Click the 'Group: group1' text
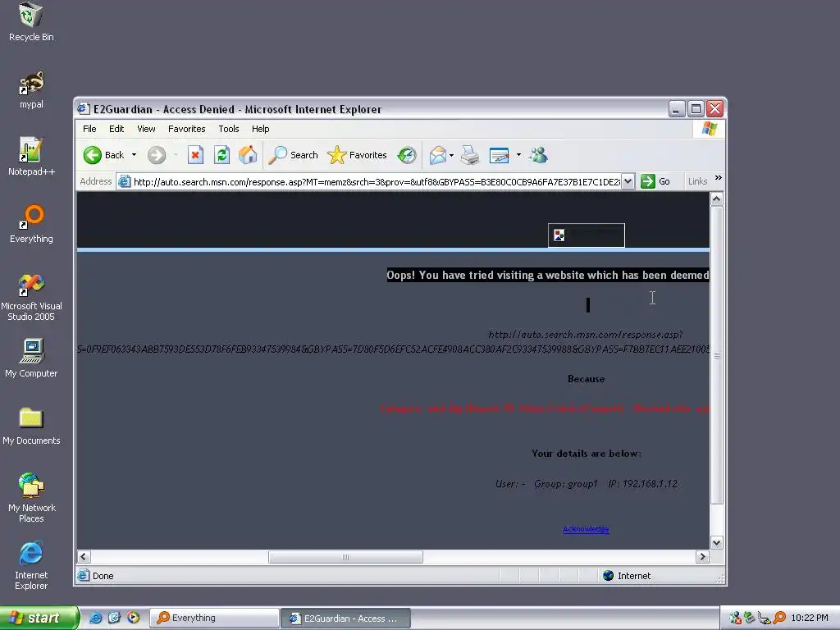 click(x=565, y=484)
